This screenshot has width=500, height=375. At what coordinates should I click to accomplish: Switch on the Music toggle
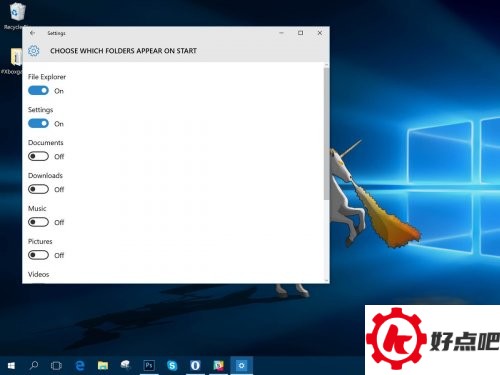[x=38, y=222]
